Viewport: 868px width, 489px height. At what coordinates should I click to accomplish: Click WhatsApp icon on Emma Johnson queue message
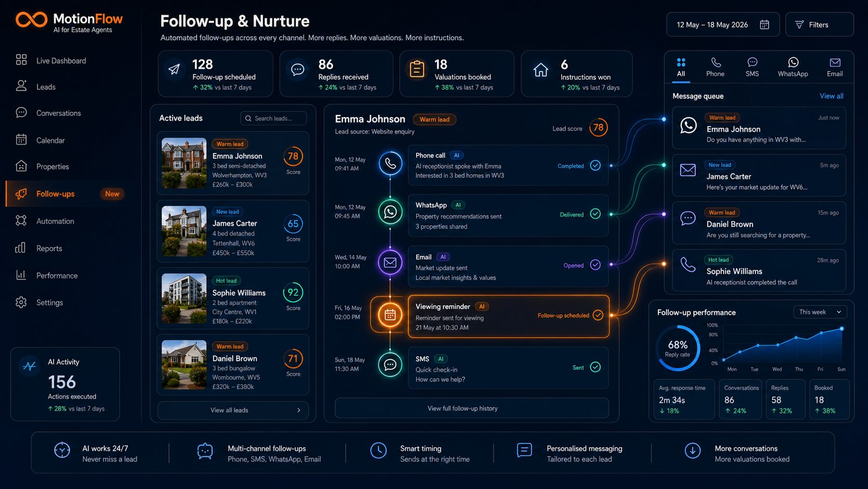pos(688,125)
